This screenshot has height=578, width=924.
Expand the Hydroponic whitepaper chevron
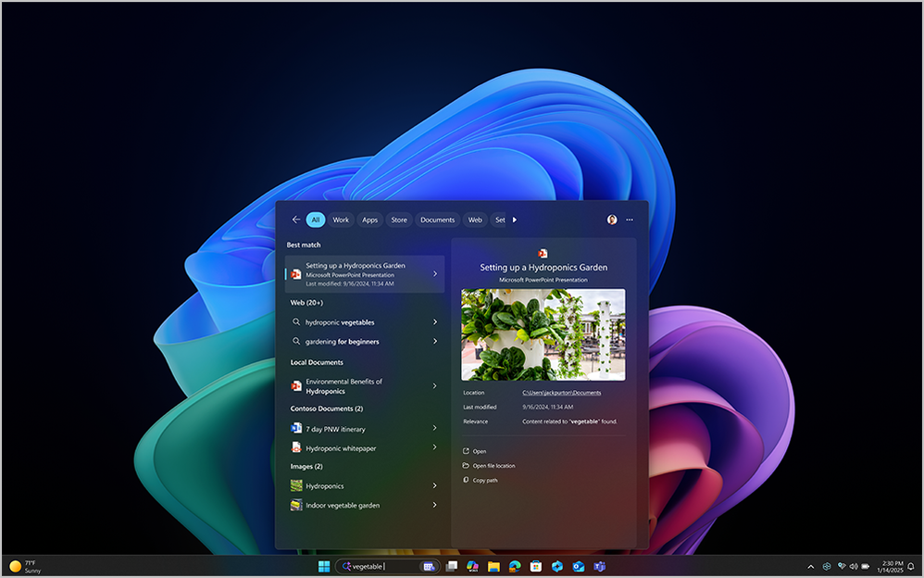pyautogui.click(x=435, y=447)
